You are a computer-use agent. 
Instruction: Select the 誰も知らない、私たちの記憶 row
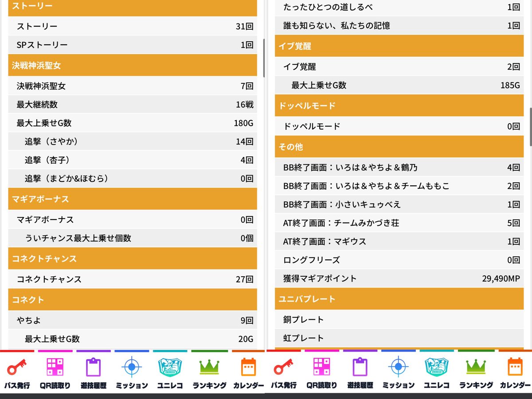pos(399,26)
